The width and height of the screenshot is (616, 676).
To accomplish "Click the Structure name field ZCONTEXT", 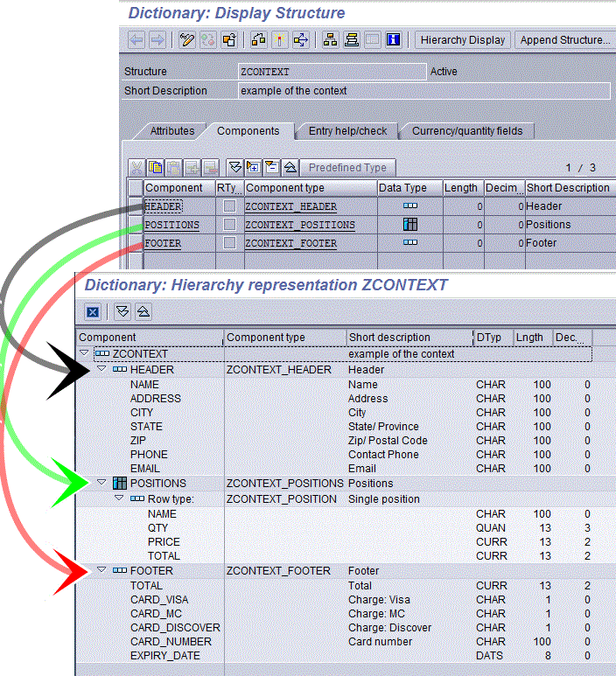I will 332,72.
